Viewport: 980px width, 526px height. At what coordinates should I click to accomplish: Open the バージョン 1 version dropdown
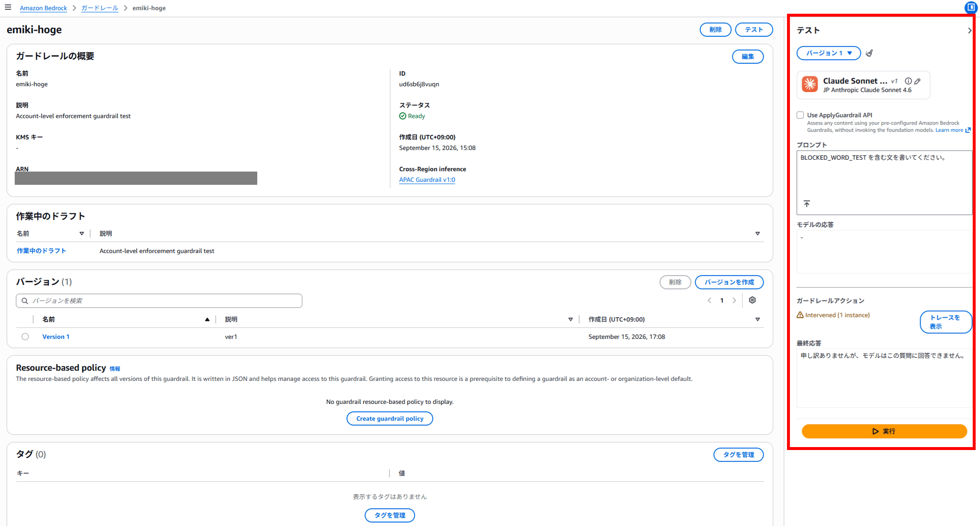pos(829,53)
